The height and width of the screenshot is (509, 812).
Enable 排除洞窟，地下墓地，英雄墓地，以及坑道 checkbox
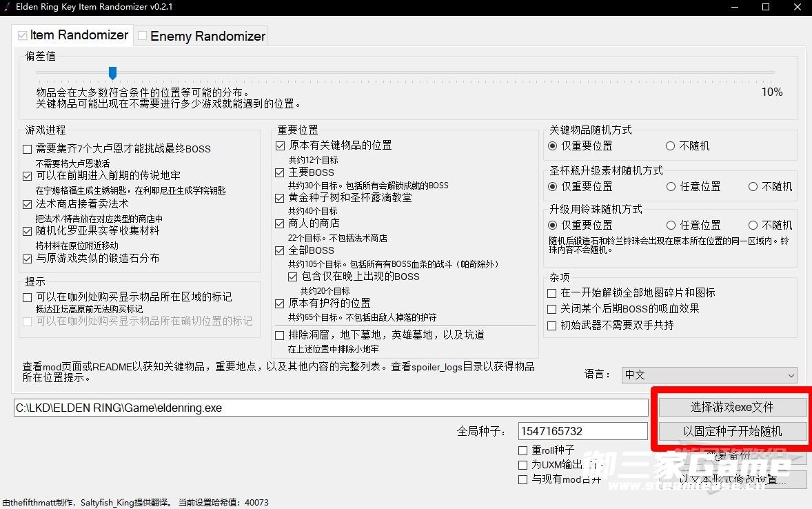coord(280,335)
